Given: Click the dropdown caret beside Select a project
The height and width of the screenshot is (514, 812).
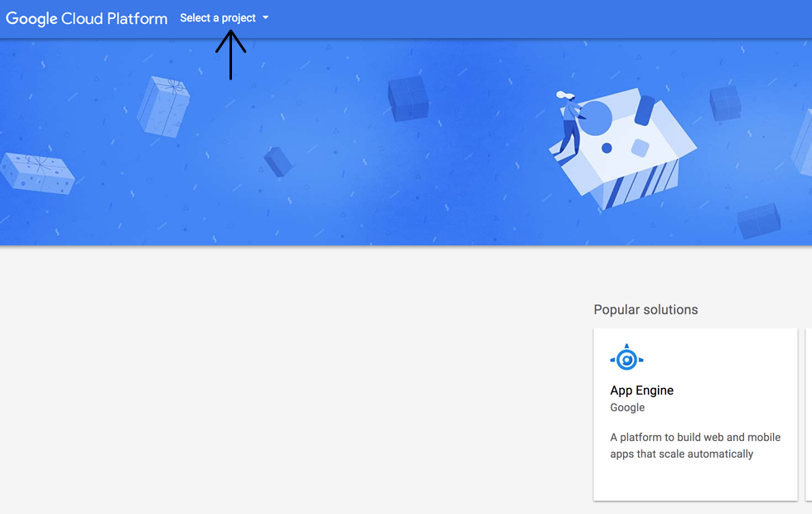Looking at the screenshot, I should pyautogui.click(x=266, y=17).
